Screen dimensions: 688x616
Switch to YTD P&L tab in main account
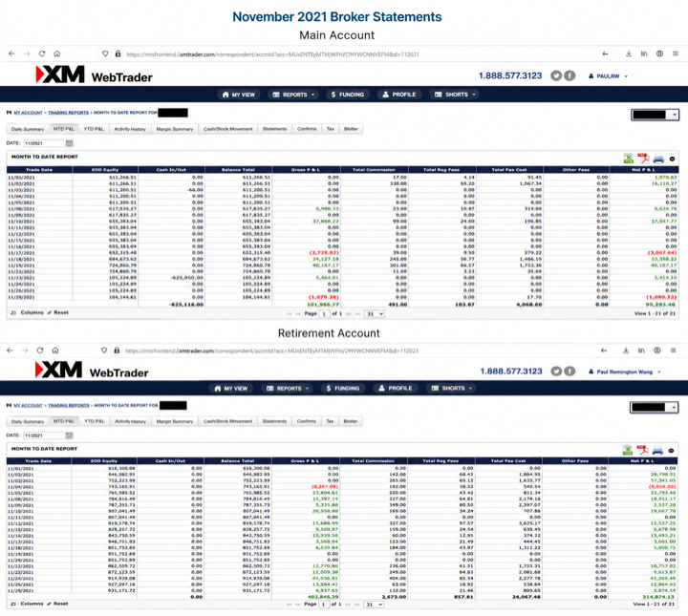pos(94,129)
